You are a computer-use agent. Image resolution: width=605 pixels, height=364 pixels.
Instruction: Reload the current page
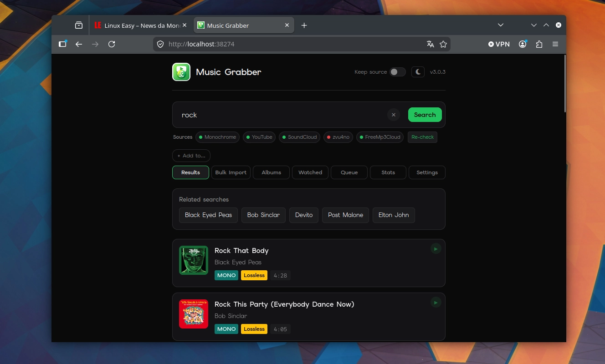(x=112, y=44)
